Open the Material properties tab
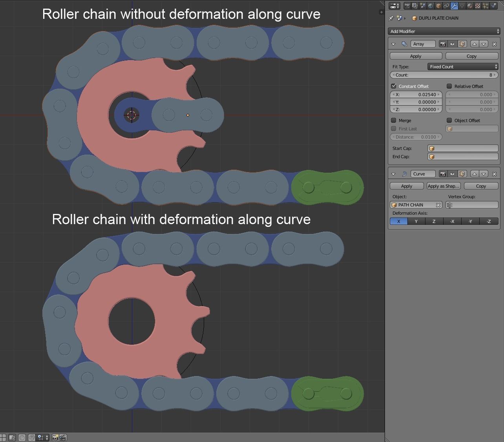 (470, 6)
